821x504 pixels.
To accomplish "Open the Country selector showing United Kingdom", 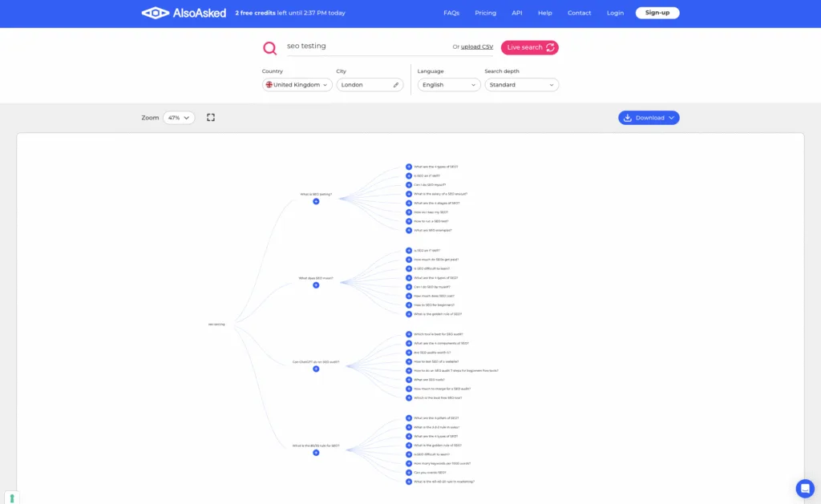I will (x=296, y=84).
